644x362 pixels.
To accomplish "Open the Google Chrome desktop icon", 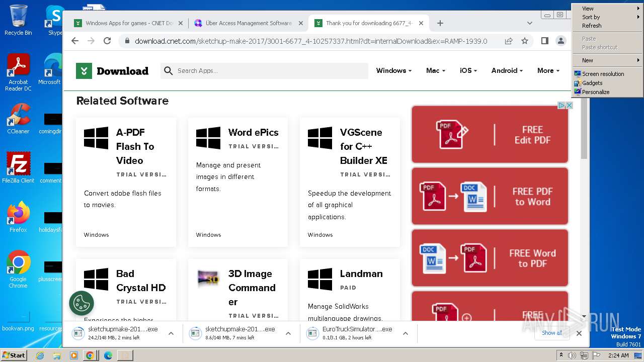I will click(18, 270).
